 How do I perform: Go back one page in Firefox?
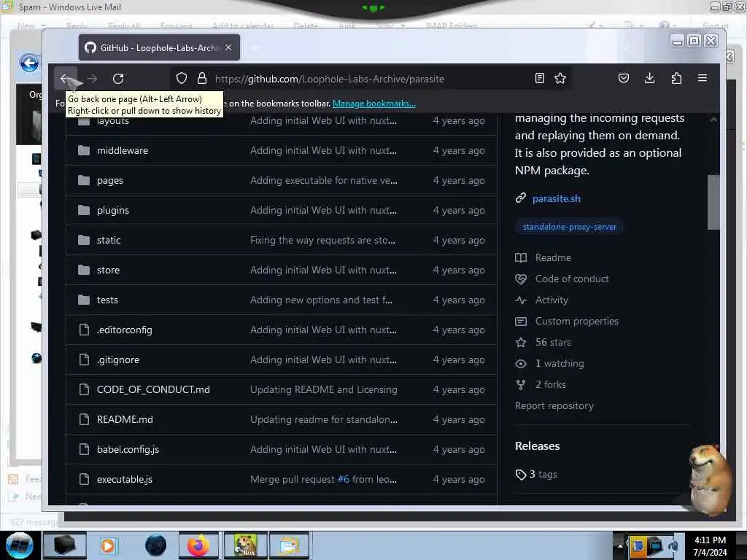coord(65,79)
